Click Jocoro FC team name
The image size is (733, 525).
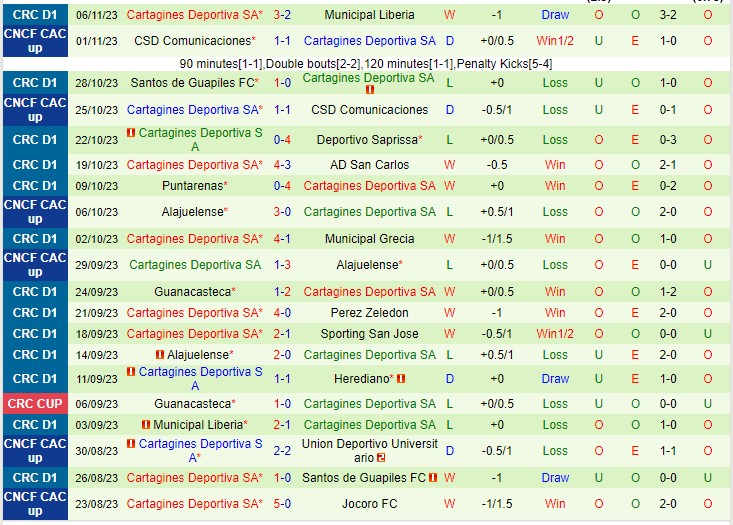369,504
